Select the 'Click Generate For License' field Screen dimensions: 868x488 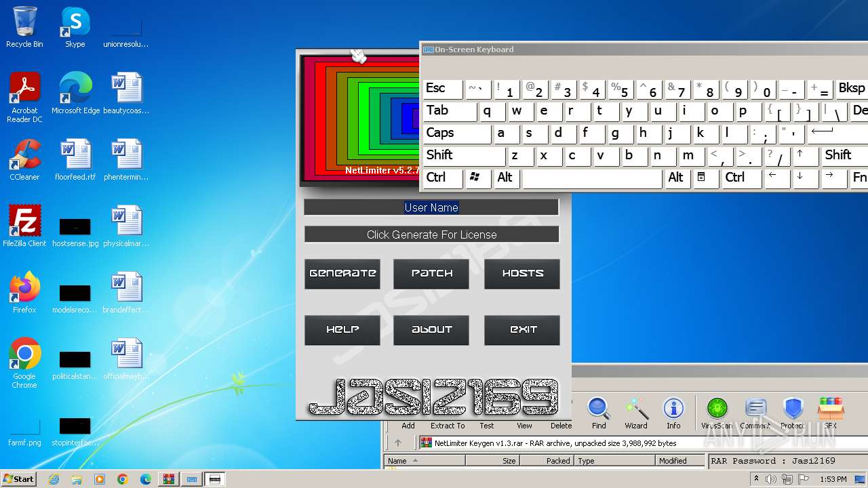click(x=431, y=235)
